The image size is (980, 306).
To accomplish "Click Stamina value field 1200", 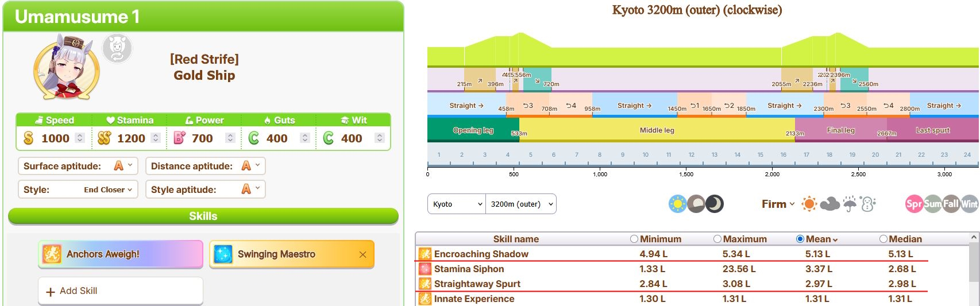I will (132, 138).
